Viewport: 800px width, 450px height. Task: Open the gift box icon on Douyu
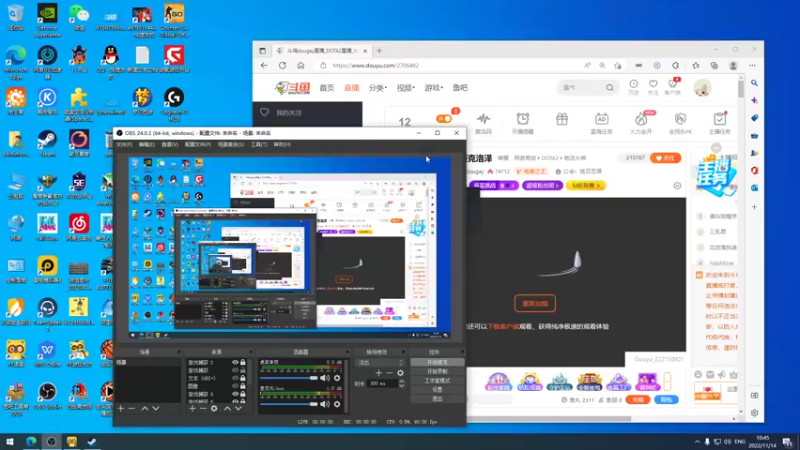pos(562,119)
